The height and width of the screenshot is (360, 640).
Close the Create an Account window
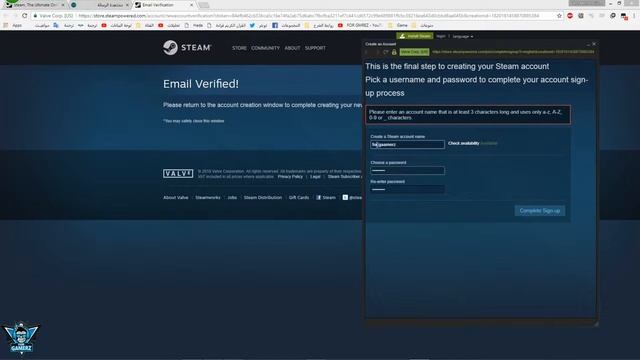[x=594, y=44]
